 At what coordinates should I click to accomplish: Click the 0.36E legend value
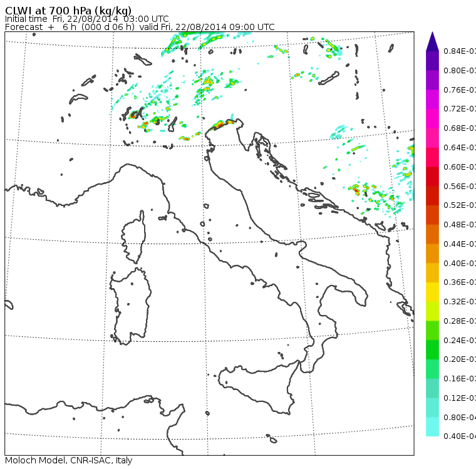point(460,282)
